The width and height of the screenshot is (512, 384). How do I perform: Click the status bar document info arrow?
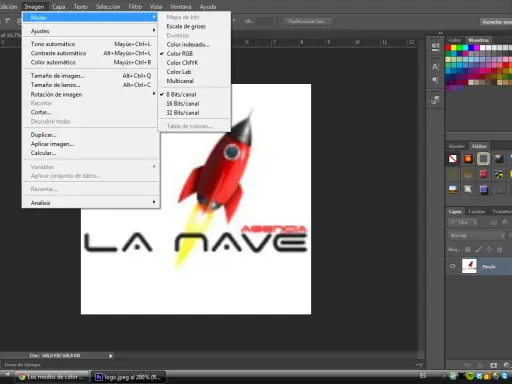pyautogui.click(x=111, y=356)
